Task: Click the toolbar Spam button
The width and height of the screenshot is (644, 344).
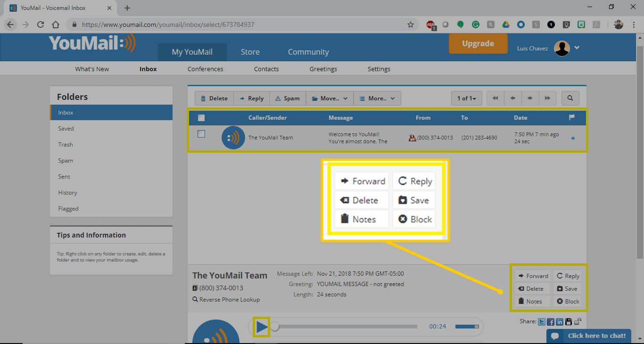Action: 288,98
